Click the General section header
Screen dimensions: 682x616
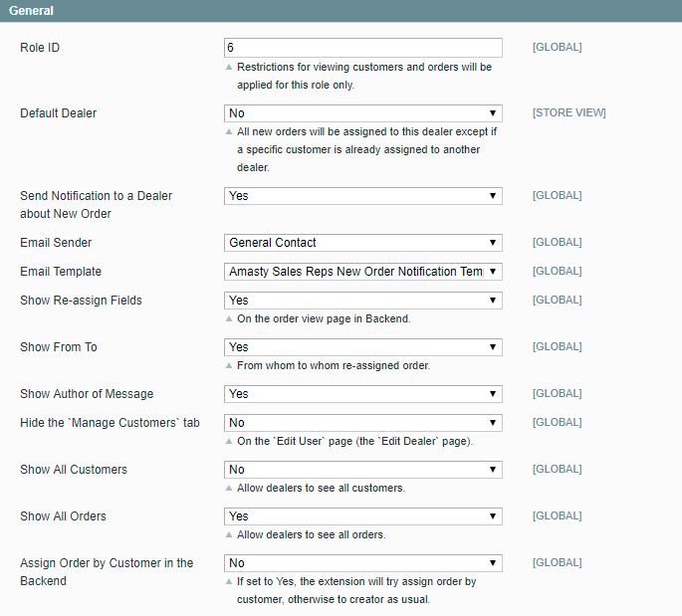click(32, 11)
